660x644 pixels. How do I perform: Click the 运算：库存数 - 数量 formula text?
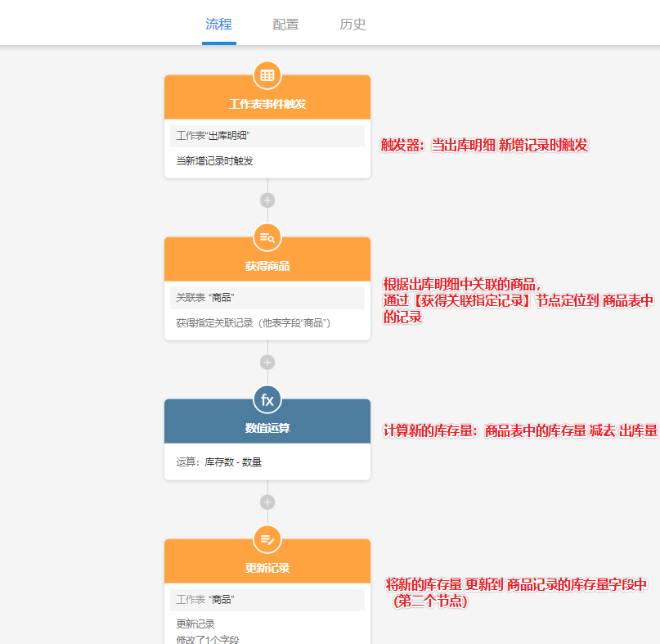[x=219, y=462]
